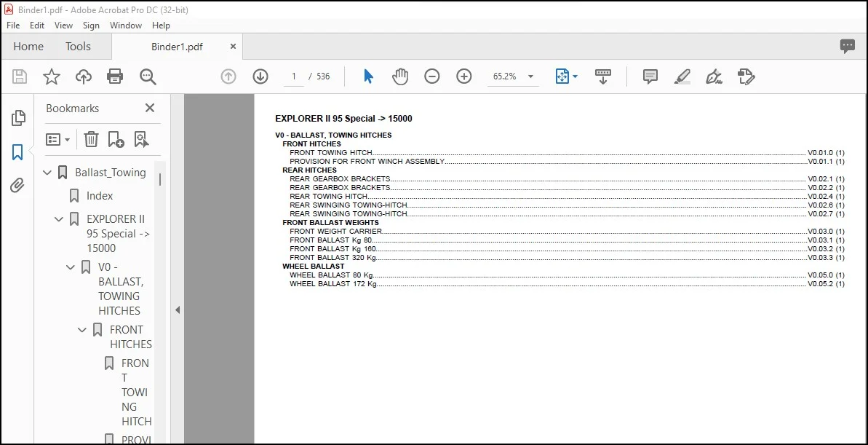Screen dimensions: 868x445
Task: Open PROVISION FOR FRONT WINCH ASSEMBLY entry
Action: click(367, 161)
